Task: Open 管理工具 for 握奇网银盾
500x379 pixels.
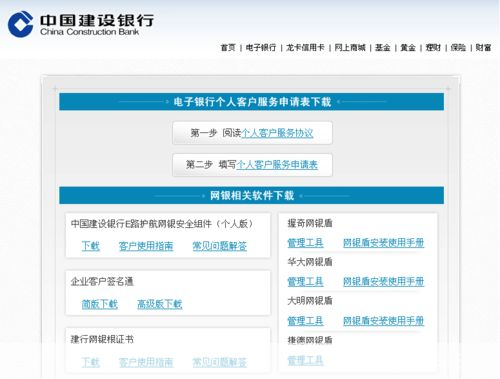Action: tap(305, 243)
